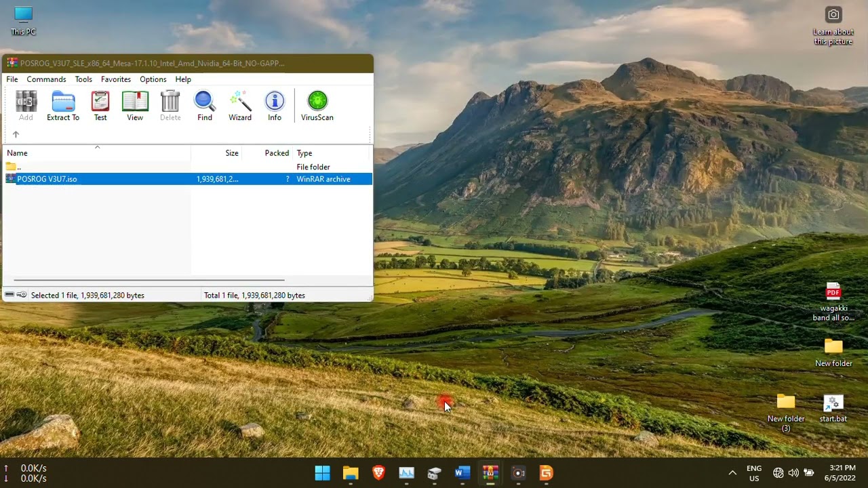Select the POSROG V3U7.iso file row
The image size is (868, 488).
coord(188,179)
